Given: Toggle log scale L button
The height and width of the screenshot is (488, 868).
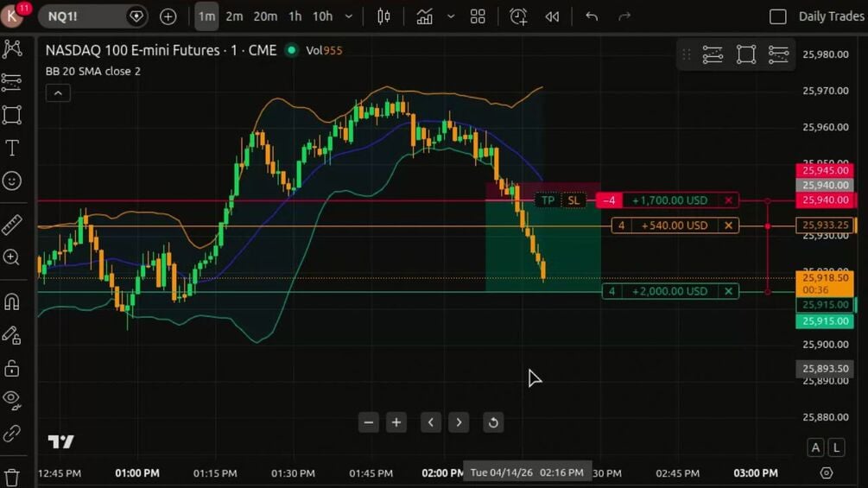Looking at the screenshot, I should [836, 447].
